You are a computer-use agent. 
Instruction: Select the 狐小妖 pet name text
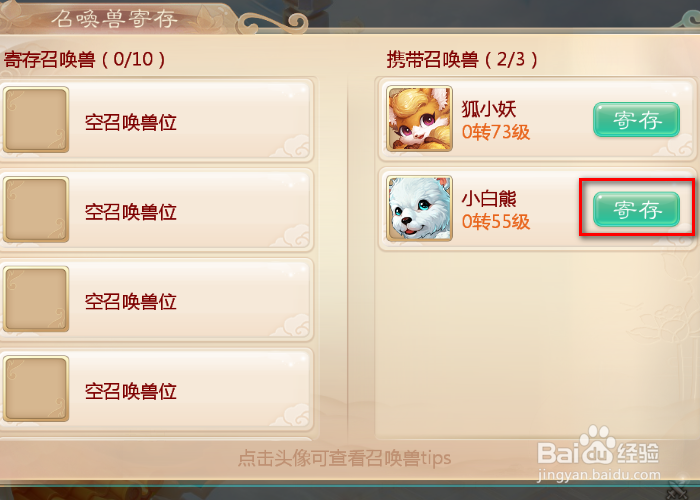click(x=489, y=109)
